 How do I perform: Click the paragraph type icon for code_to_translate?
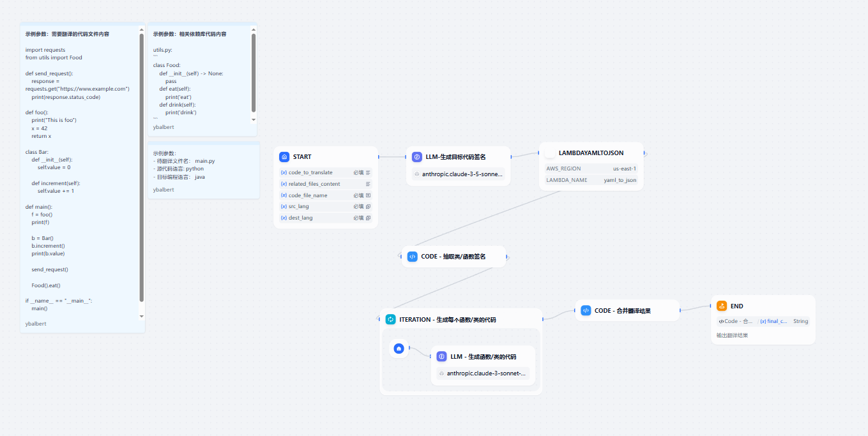coord(368,173)
